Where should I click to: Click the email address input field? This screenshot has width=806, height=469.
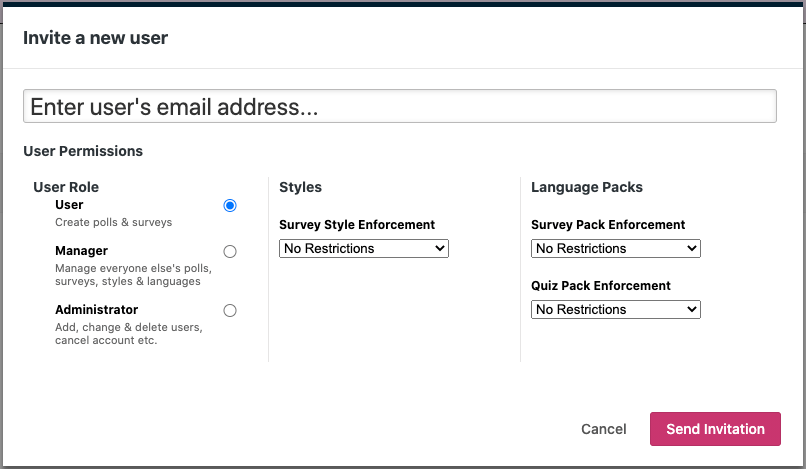400,107
